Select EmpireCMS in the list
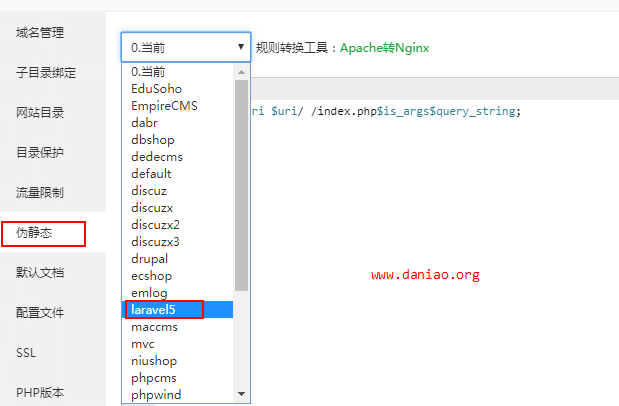619x406 pixels. pos(179,106)
